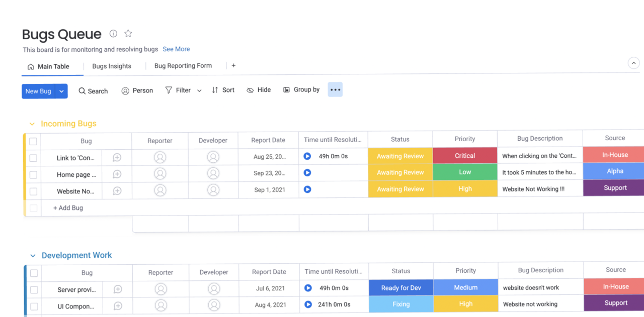Click the Hide columns eye icon
644x317 pixels.
[x=250, y=90]
